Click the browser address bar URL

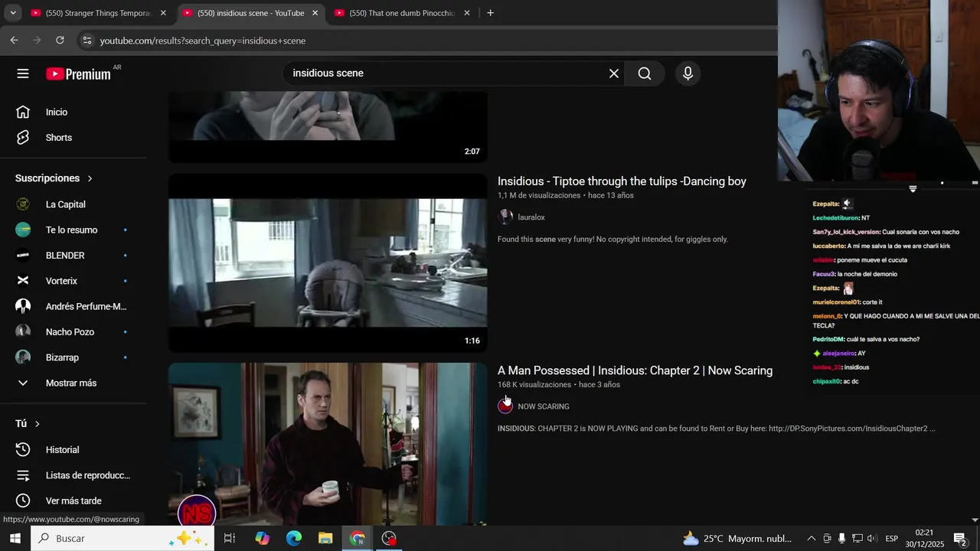[203, 41]
